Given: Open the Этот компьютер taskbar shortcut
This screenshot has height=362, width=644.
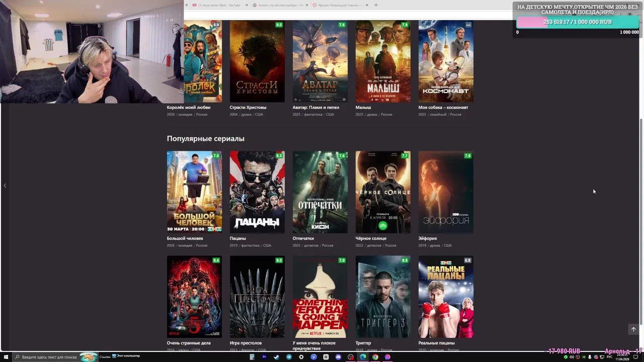Looking at the screenshot, I should click(x=126, y=356).
